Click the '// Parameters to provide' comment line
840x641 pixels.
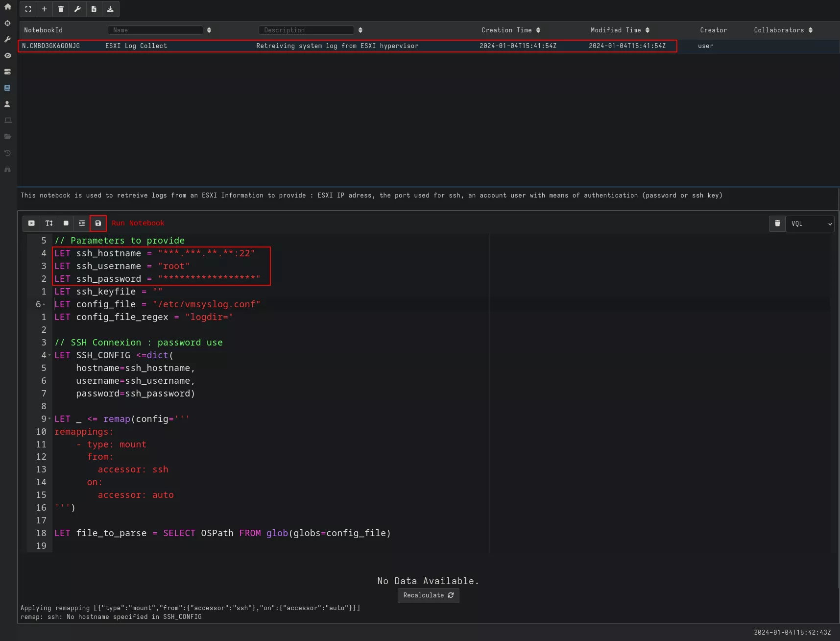click(x=120, y=241)
